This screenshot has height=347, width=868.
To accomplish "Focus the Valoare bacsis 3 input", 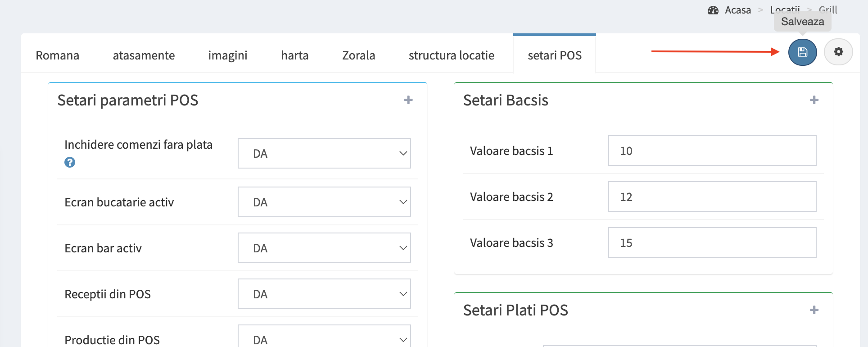I will click(712, 243).
